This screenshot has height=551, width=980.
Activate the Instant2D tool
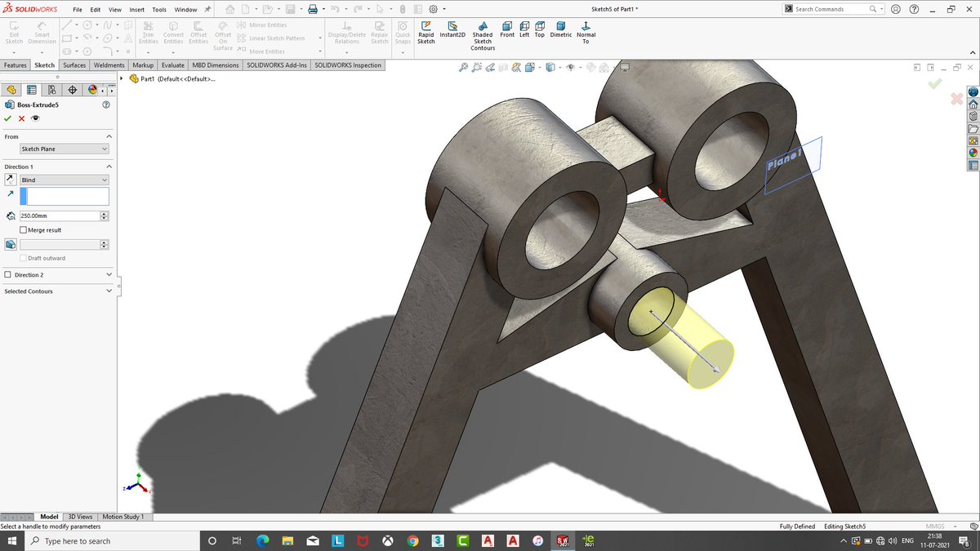(452, 30)
